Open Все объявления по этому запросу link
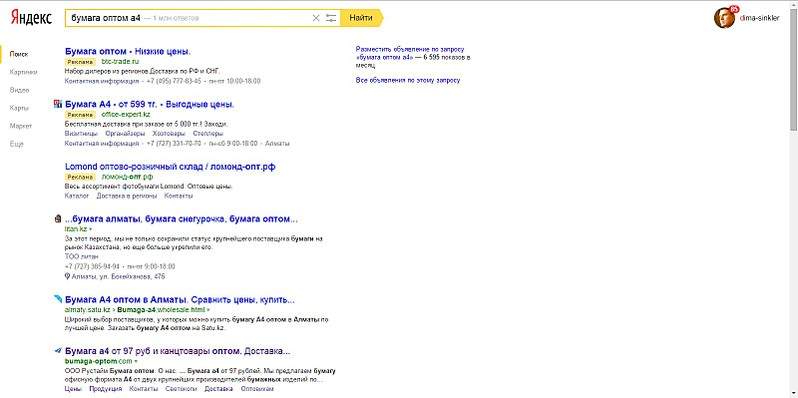798x398 pixels. [x=408, y=80]
